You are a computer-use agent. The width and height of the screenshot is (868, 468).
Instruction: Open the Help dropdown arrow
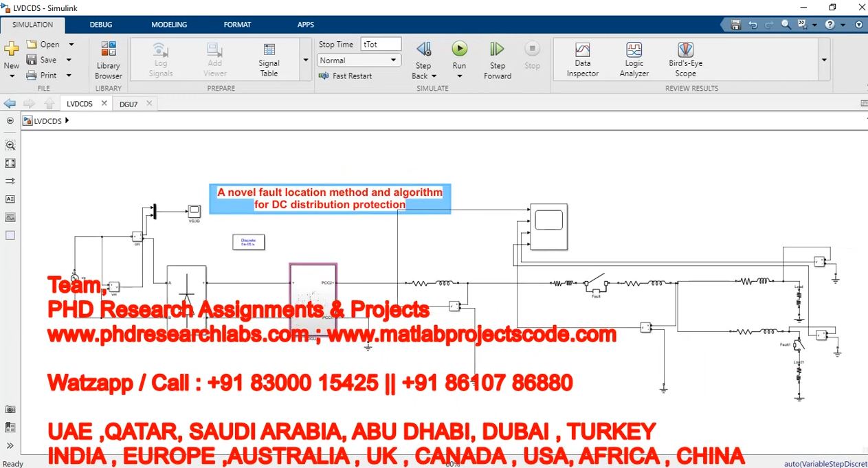tap(843, 25)
